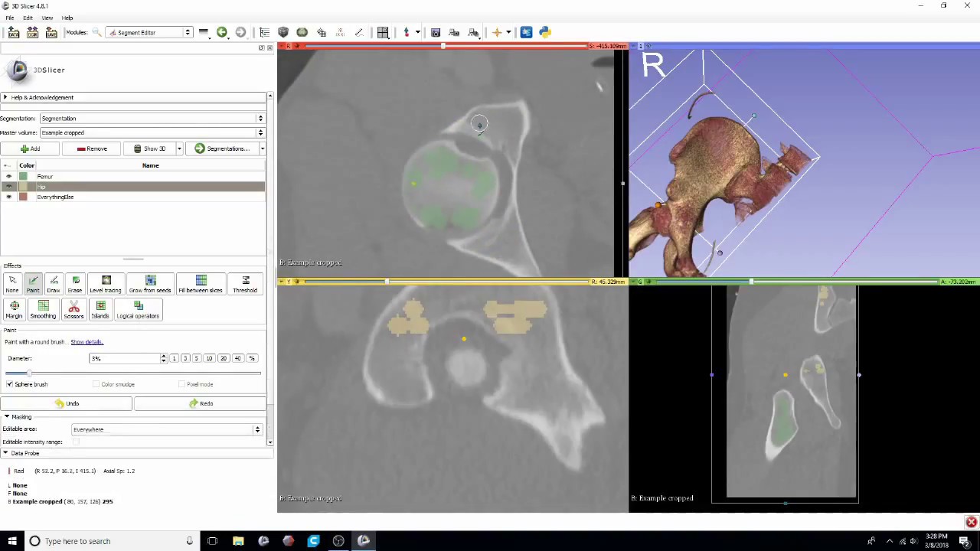Viewport: 980px width, 551px height.
Task: Click the screenshot capture camera icon
Action: click(436, 32)
